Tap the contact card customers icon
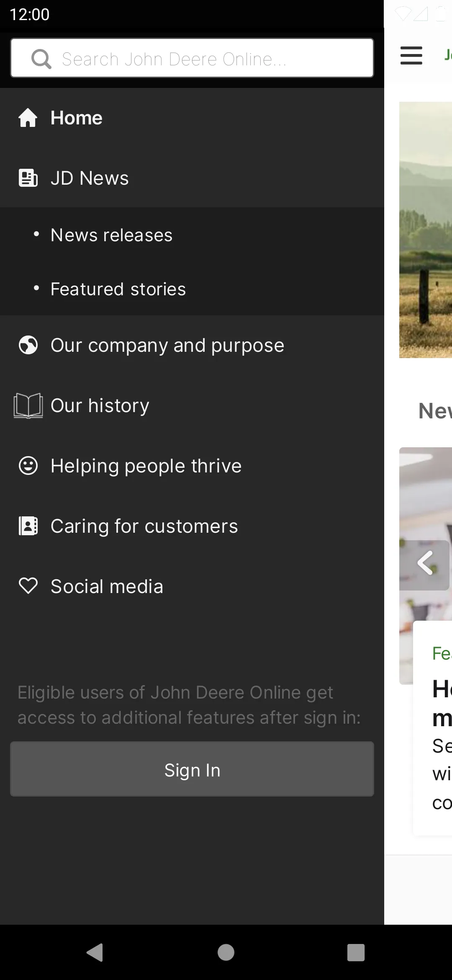The width and height of the screenshot is (452, 980). coord(28,526)
